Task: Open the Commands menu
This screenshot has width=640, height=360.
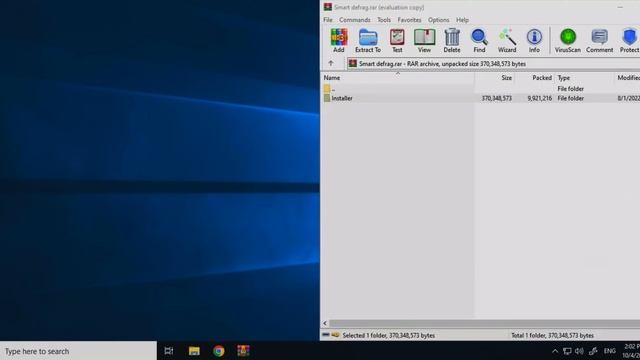Action: click(x=355, y=20)
